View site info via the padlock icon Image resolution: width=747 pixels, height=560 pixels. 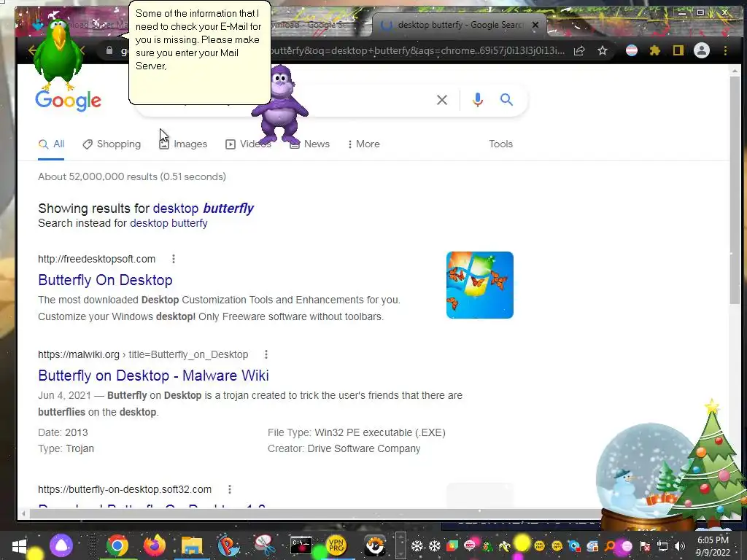pyautogui.click(x=109, y=50)
